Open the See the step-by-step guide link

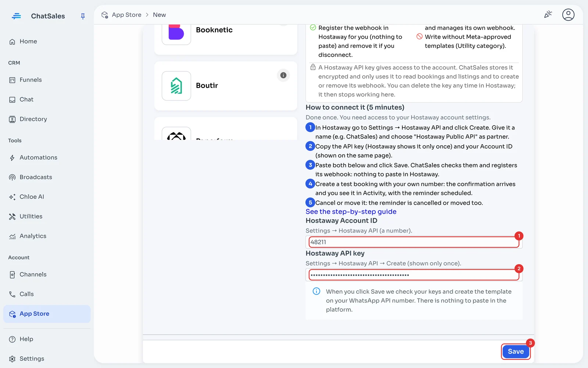pos(351,212)
